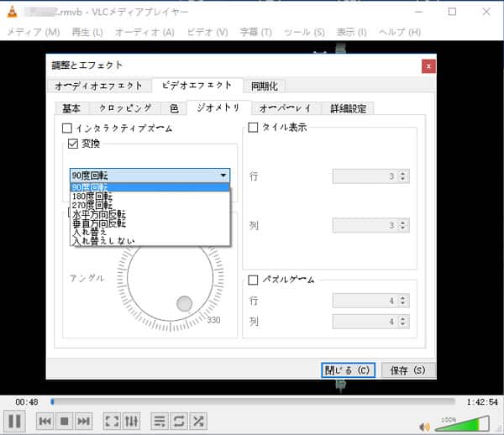Open the ヘルプ (H) menu
Viewport: 504px width, 435px height.
tap(400, 32)
